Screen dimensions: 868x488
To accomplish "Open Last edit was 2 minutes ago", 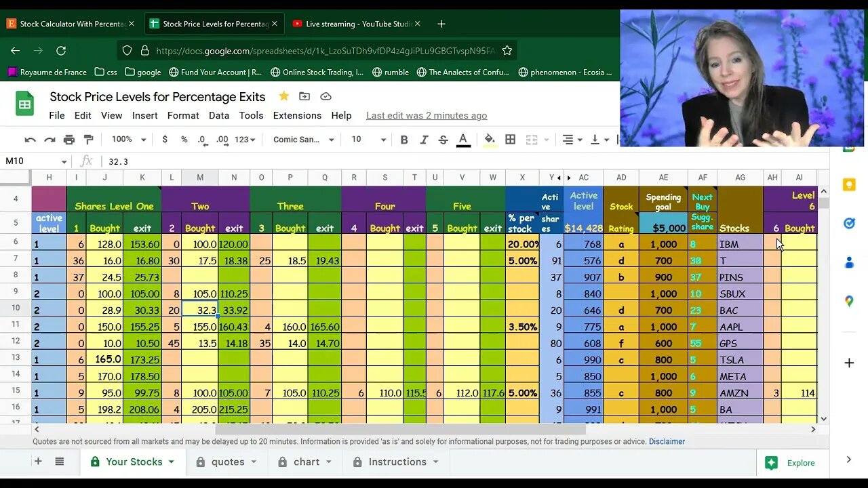I will (x=427, y=115).
